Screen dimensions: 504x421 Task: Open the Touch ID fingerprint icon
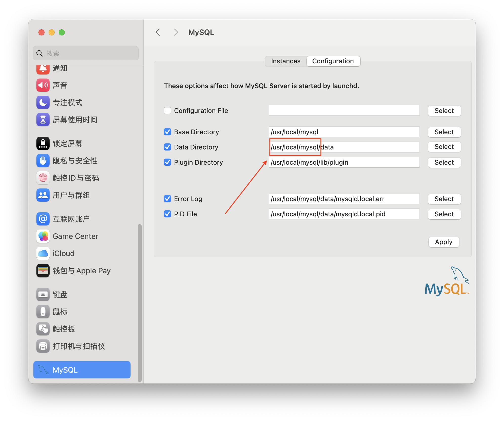tap(43, 178)
